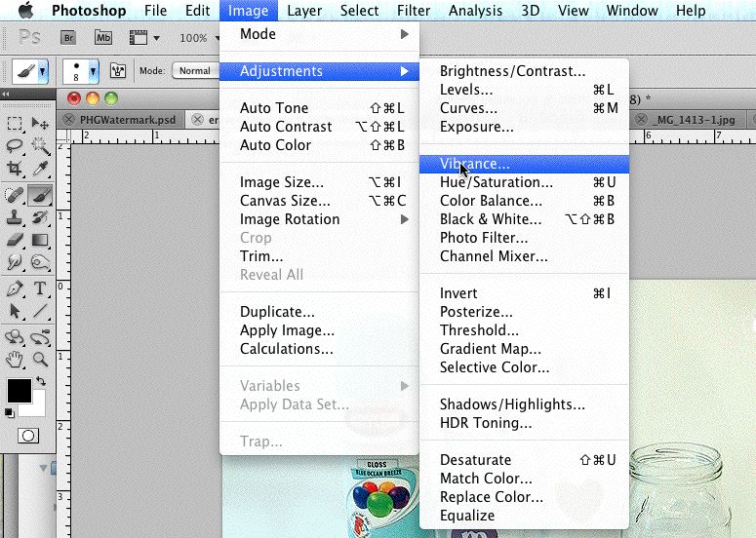Click Image Size... in Image menu
This screenshot has width=756, height=538.
[319, 182]
